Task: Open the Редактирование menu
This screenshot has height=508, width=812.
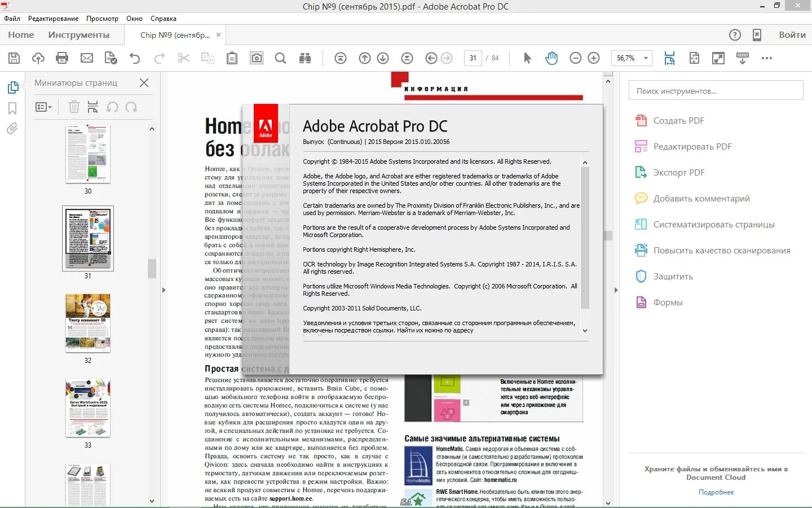Action: click(54, 19)
